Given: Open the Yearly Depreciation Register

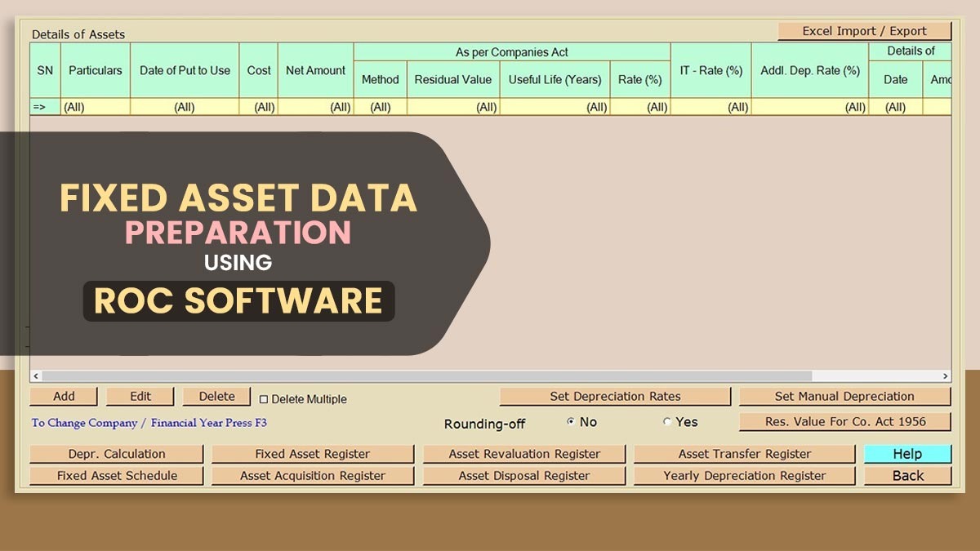Looking at the screenshot, I should pyautogui.click(x=745, y=475).
